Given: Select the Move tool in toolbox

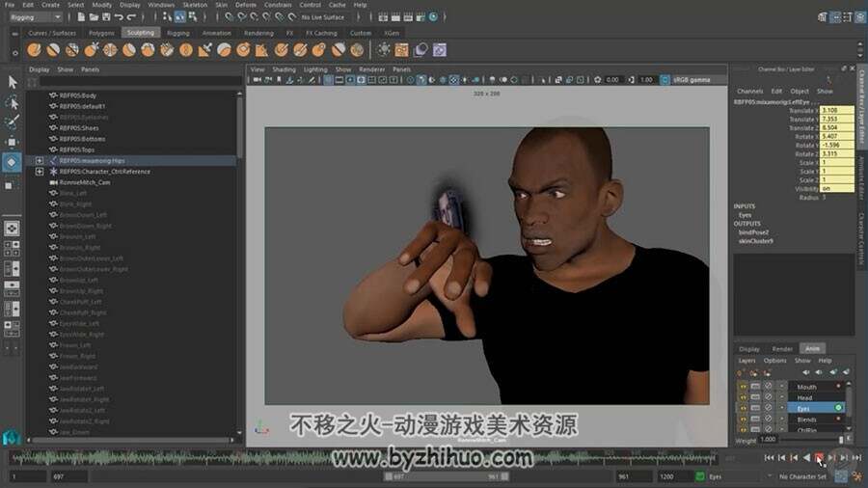Looking at the screenshot, I should coord(13,142).
